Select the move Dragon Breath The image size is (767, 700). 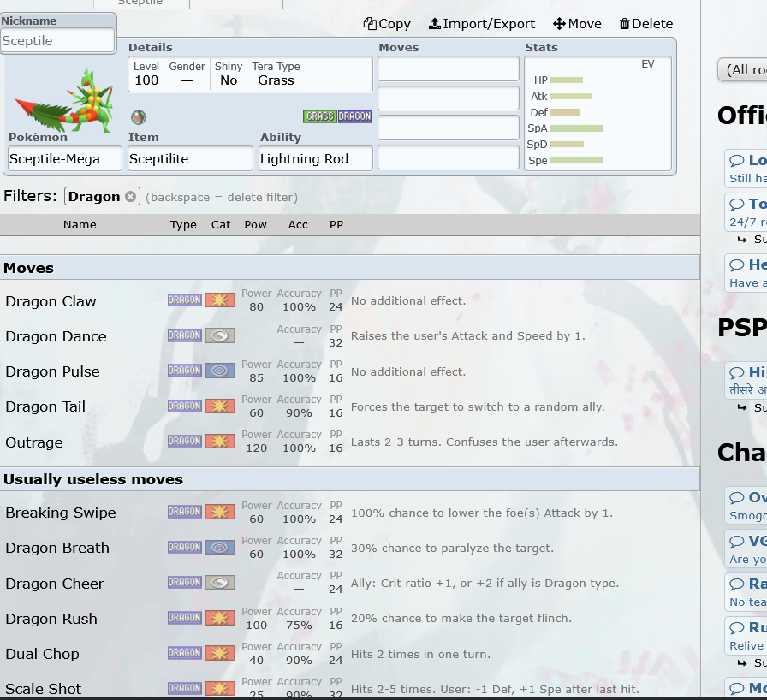click(x=350, y=548)
